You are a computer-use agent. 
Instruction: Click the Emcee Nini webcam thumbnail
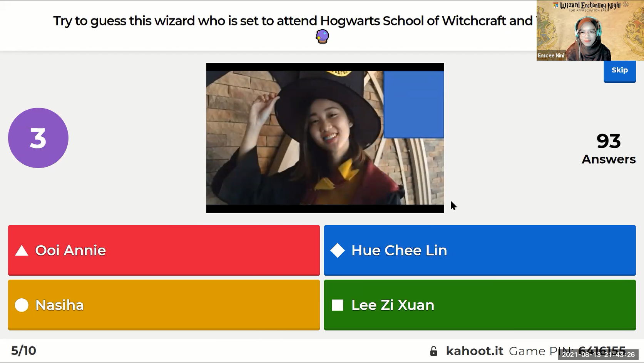[590, 30]
